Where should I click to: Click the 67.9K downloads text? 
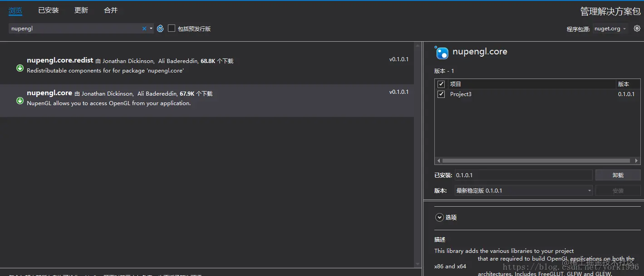pos(196,94)
